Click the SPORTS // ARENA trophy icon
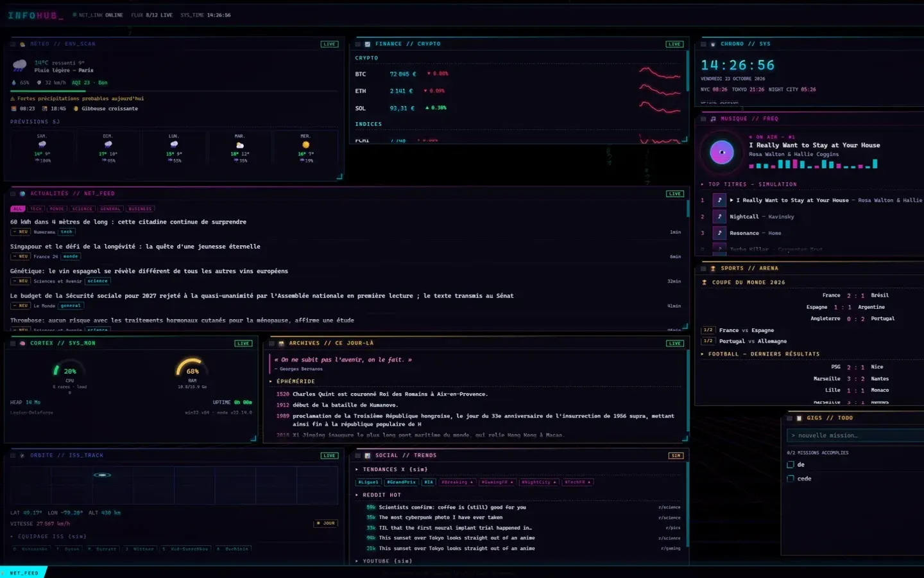Screen dimensions: 924x578 (713, 268)
